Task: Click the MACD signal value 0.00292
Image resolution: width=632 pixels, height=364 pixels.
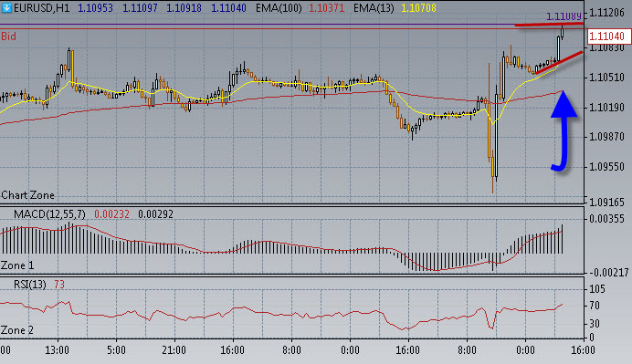Action: tap(155, 214)
